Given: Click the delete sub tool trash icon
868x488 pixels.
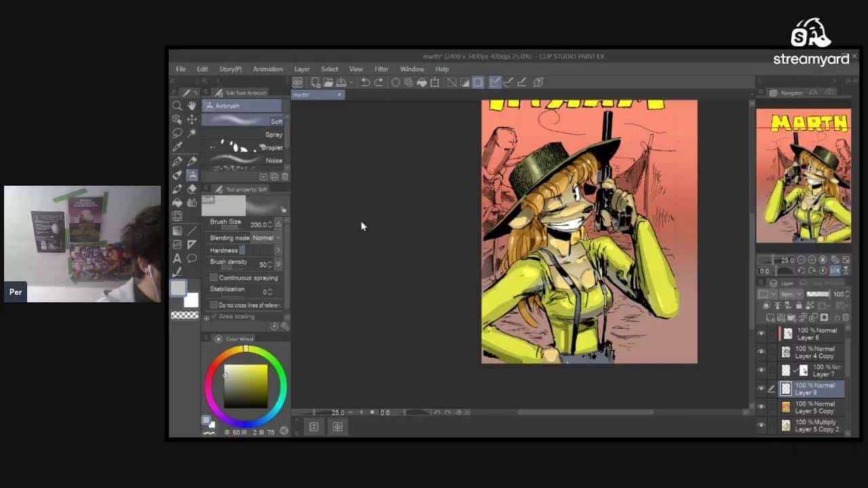Looking at the screenshot, I should coord(285,177).
